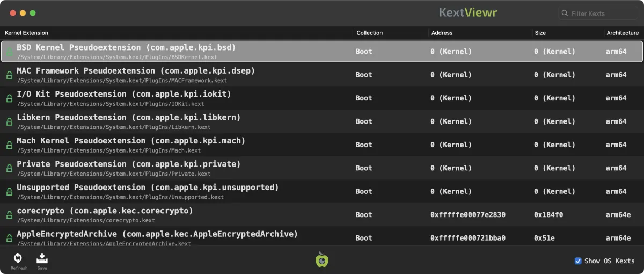Click lock icon for BSD Kernel Pseudoextension
Viewport: 644px width, 274px height.
[x=9, y=52]
